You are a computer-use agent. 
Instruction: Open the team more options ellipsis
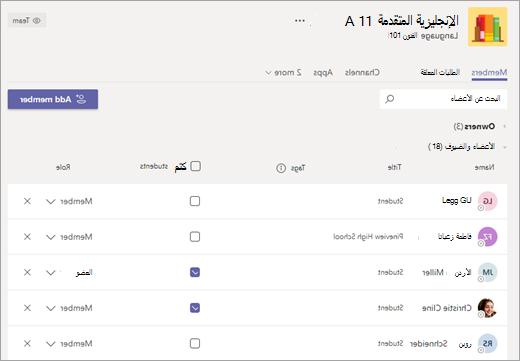coord(300,21)
